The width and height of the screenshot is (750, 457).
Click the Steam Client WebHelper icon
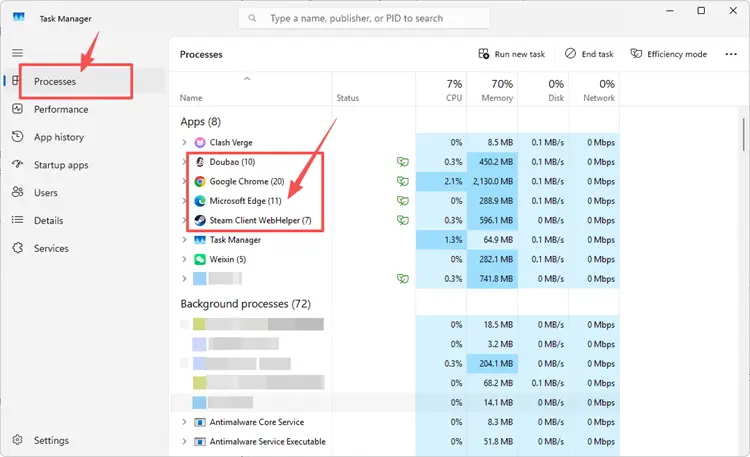[200, 220]
